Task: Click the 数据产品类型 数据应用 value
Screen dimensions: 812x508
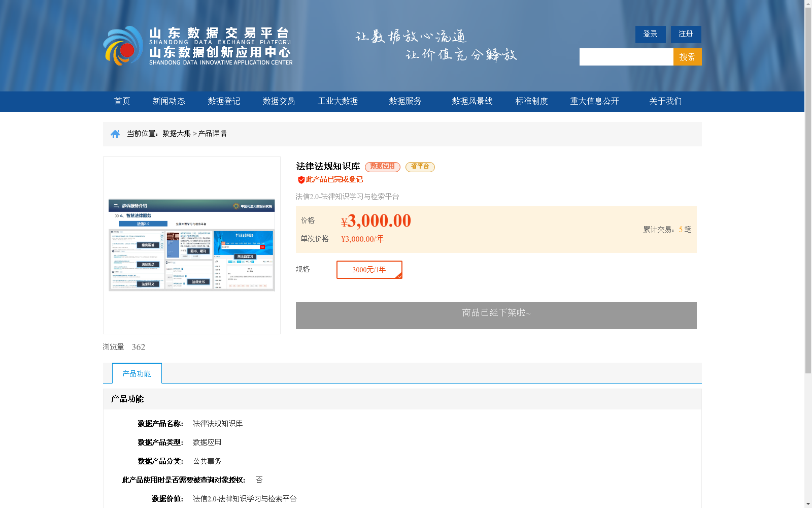Action: 207,442
